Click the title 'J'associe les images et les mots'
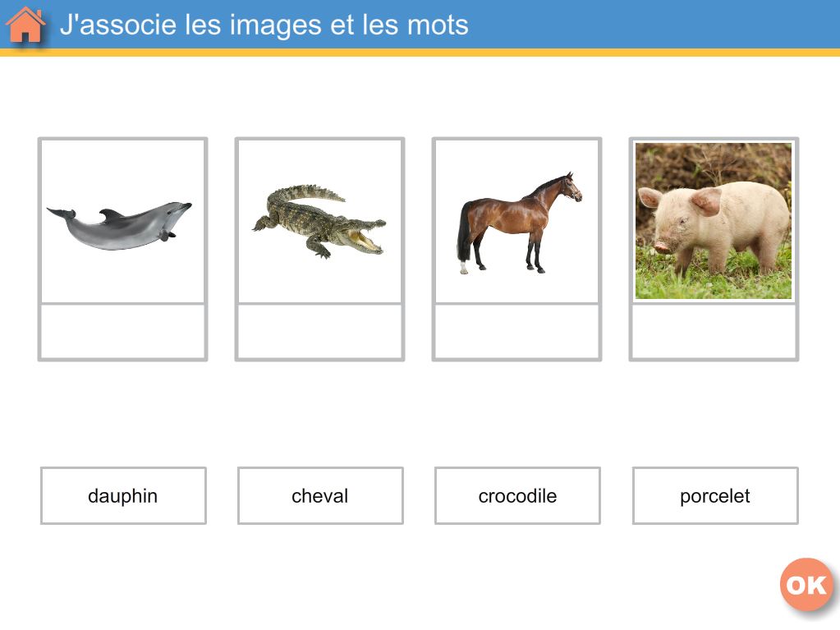The height and width of the screenshot is (630, 840). pos(264,25)
